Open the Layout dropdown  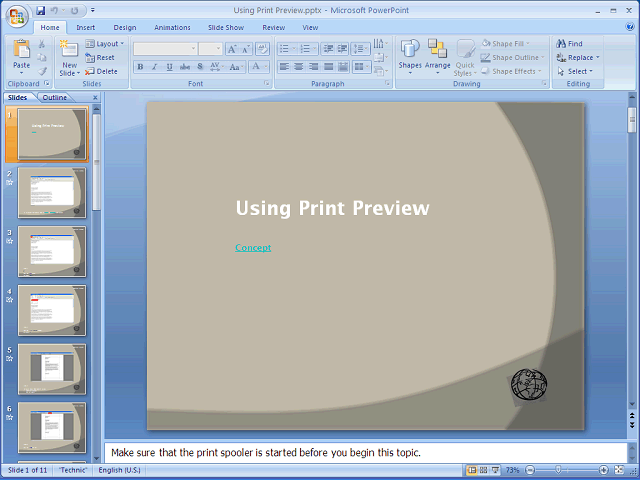tap(105, 44)
